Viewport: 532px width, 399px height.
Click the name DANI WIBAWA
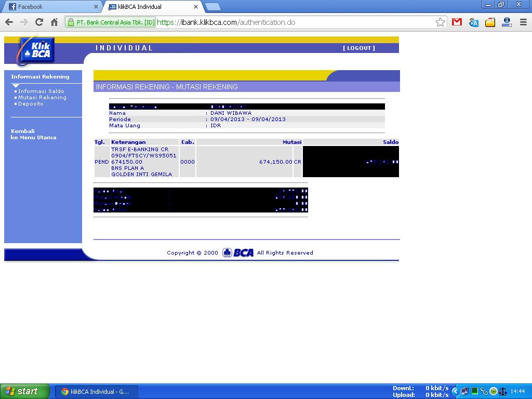coord(231,113)
